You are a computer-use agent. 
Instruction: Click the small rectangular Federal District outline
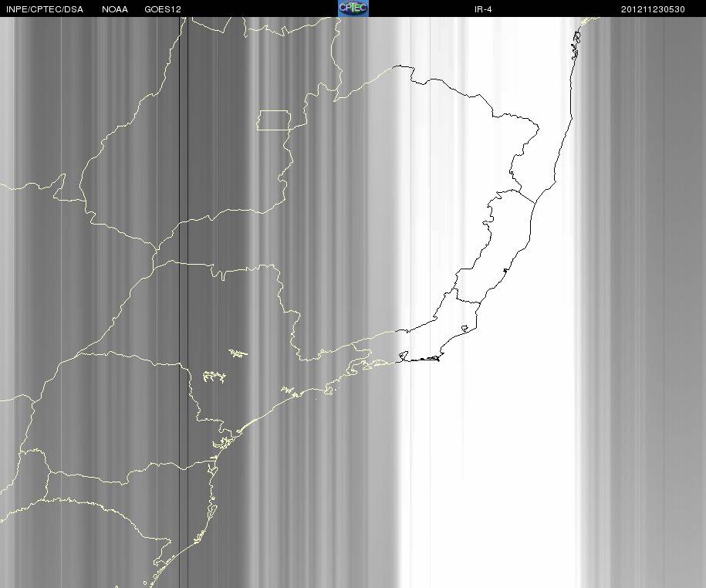tap(274, 120)
